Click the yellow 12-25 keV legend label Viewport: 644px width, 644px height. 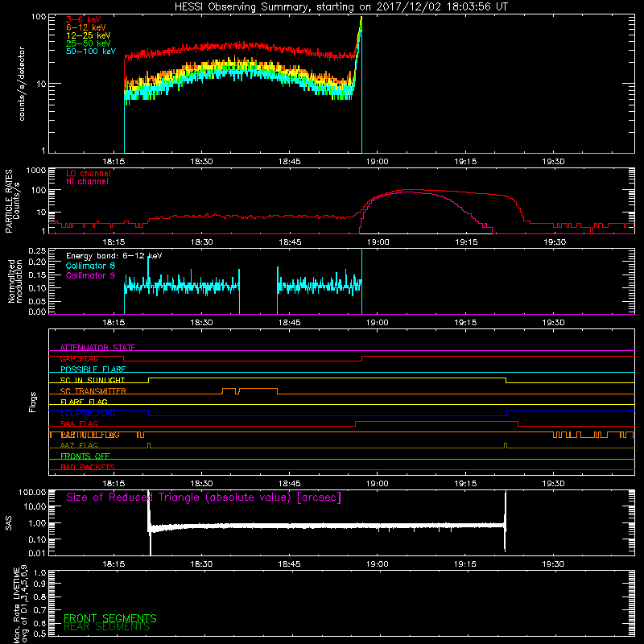click(x=89, y=35)
